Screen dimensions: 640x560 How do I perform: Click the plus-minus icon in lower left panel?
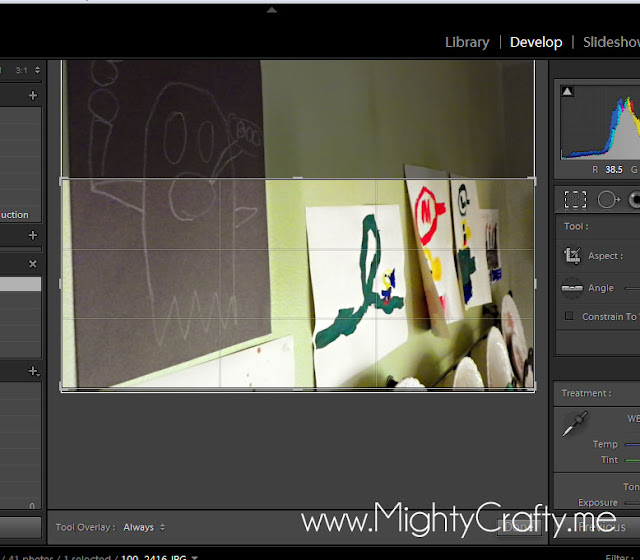(33, 371)
